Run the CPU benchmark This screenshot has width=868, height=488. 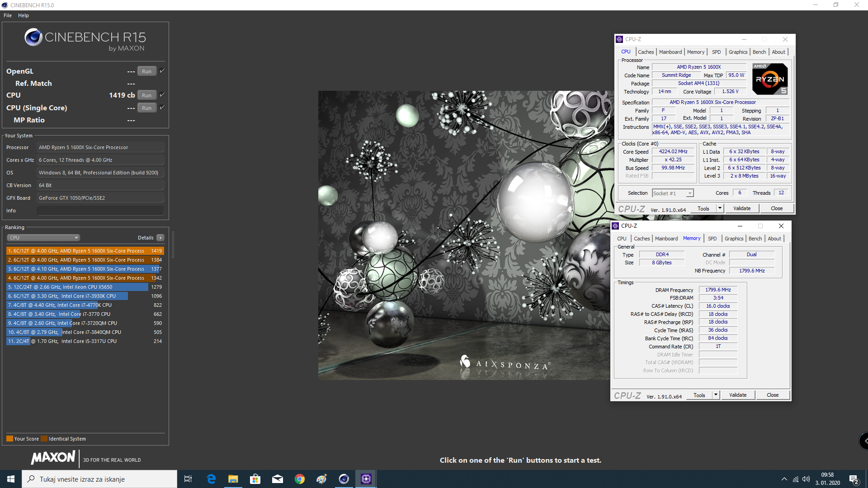click(x=147, y=95)
